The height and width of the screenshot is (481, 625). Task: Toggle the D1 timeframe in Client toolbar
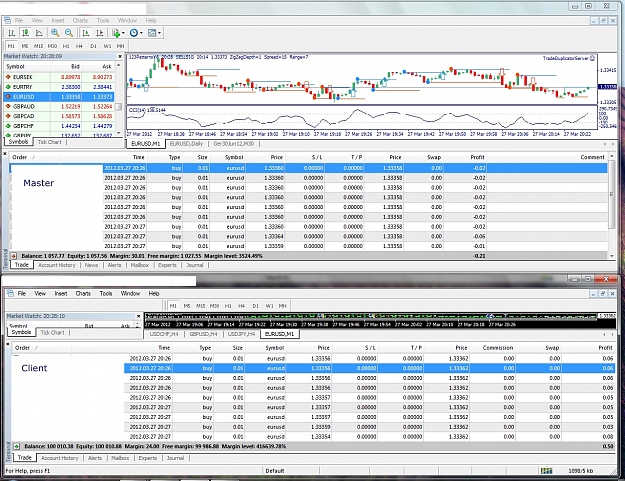tap(256, 306)
